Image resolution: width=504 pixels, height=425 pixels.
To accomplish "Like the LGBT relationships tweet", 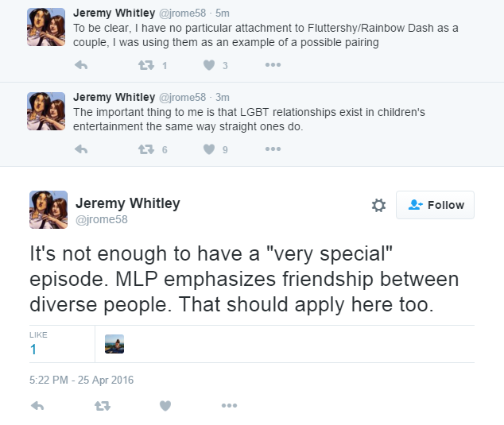I will pyautogui.click(x=209, y=149).
